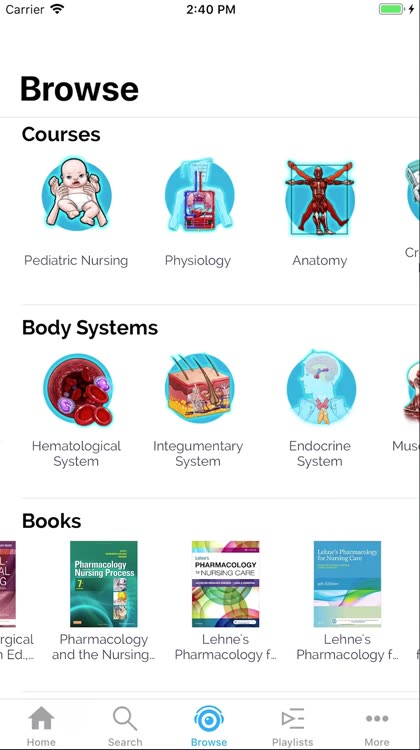Select the Endocrine System icon
Image resolution: width=420 pixels, height=750 pixels.
321,388
